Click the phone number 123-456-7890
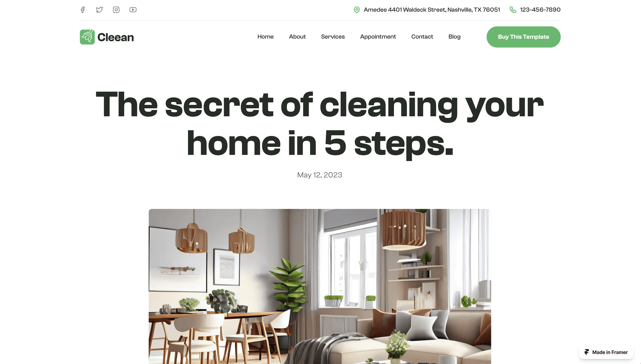This screenshot has width=641, height=364. pos(540,10)
